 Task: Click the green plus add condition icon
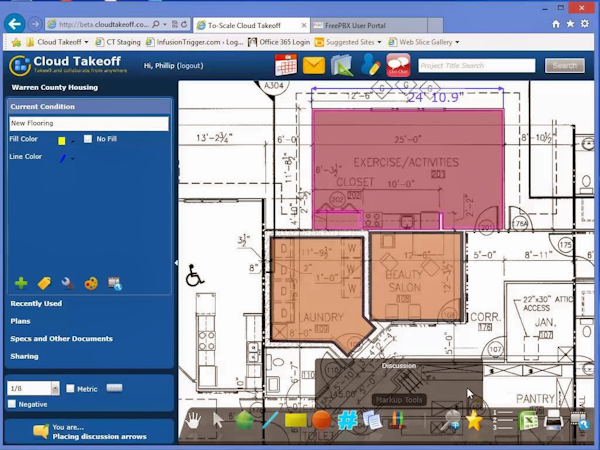[x=21, y=284]
